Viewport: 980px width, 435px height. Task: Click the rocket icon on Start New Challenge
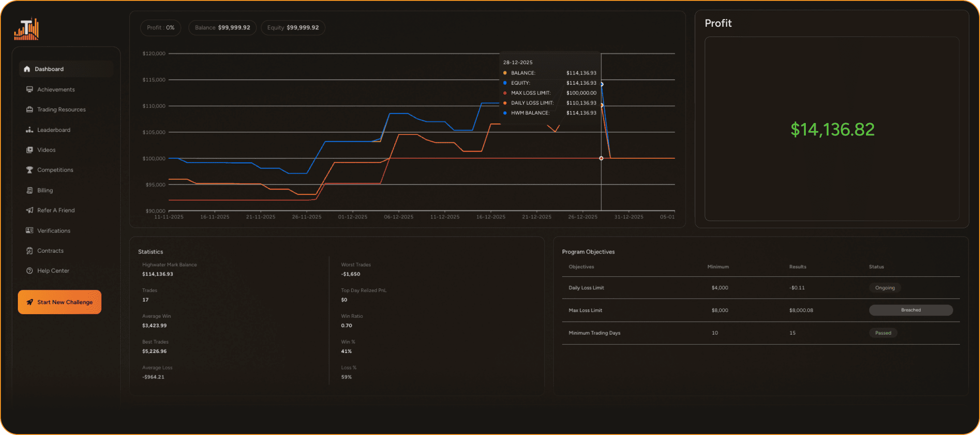click(x=30, y=302)
